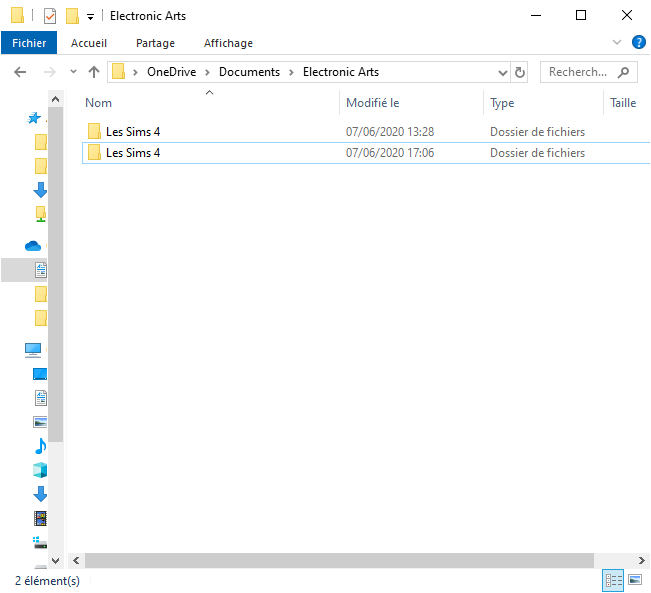Select highlighted Documents icon under OneDrive

[x=40, y=270]
